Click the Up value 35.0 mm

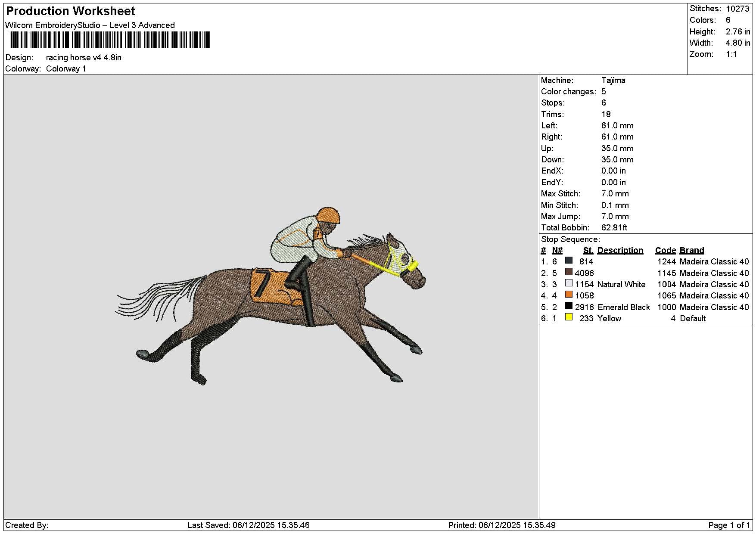[x=617, y=148]
